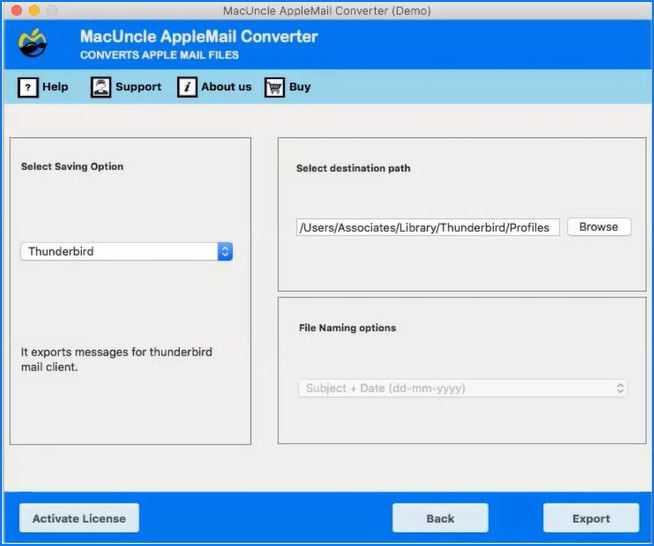Open the Subject + Date file naming dropdown

click(x=463, y=388)
